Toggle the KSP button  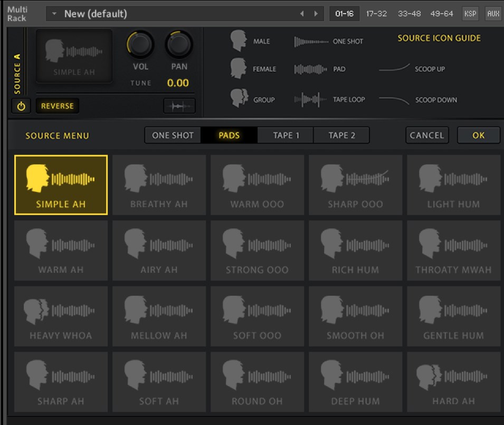pos(470,14)
